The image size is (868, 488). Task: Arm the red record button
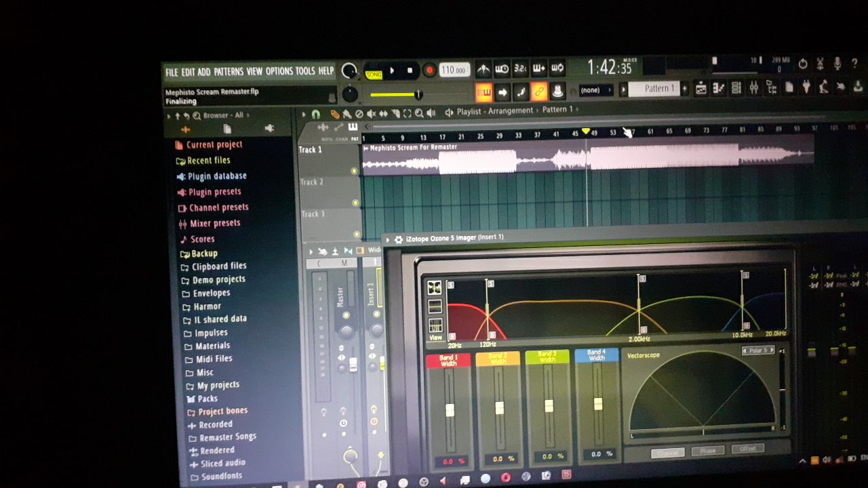click(x=429, y=70)
